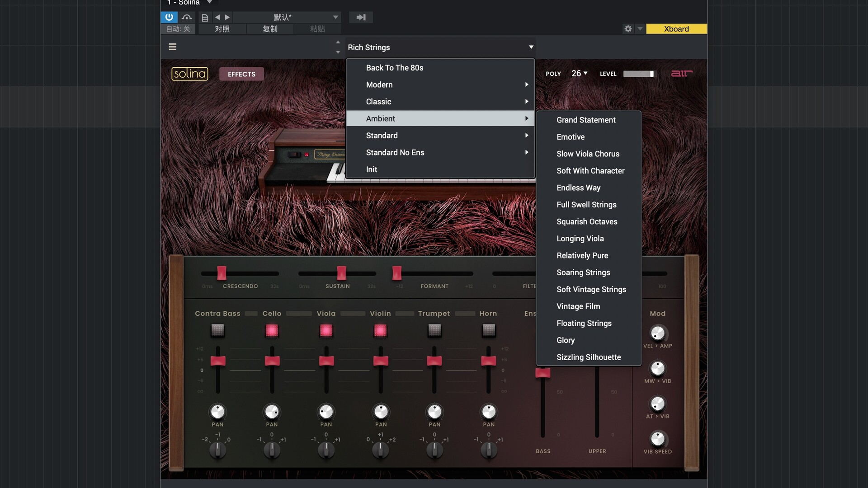This screenshot has width=868, height=488.
Task: Click the EFFECTS button
Action: pos(241,74)
